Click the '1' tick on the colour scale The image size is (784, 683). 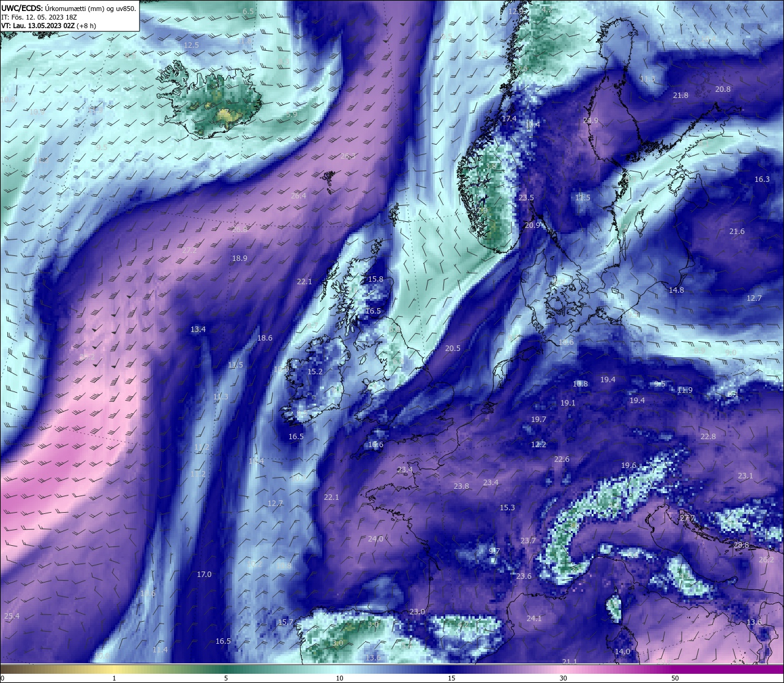114,678
